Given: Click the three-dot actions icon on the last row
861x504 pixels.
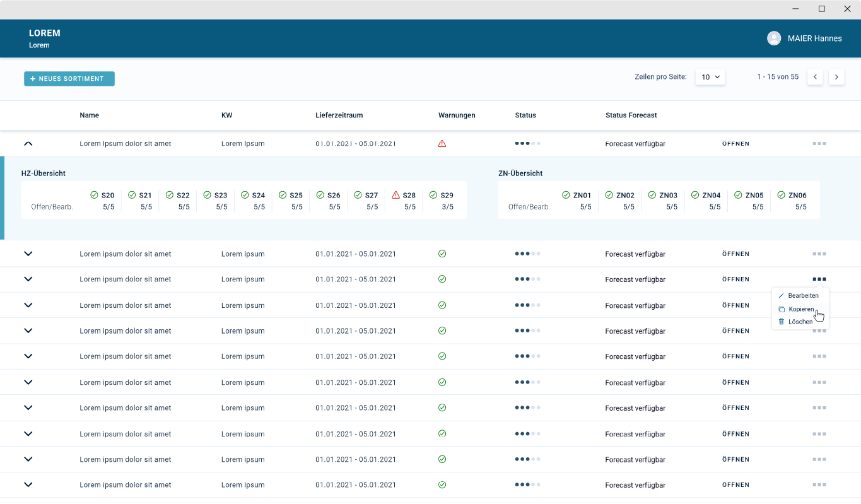Looking at the screenshot, I should point(819,484).
